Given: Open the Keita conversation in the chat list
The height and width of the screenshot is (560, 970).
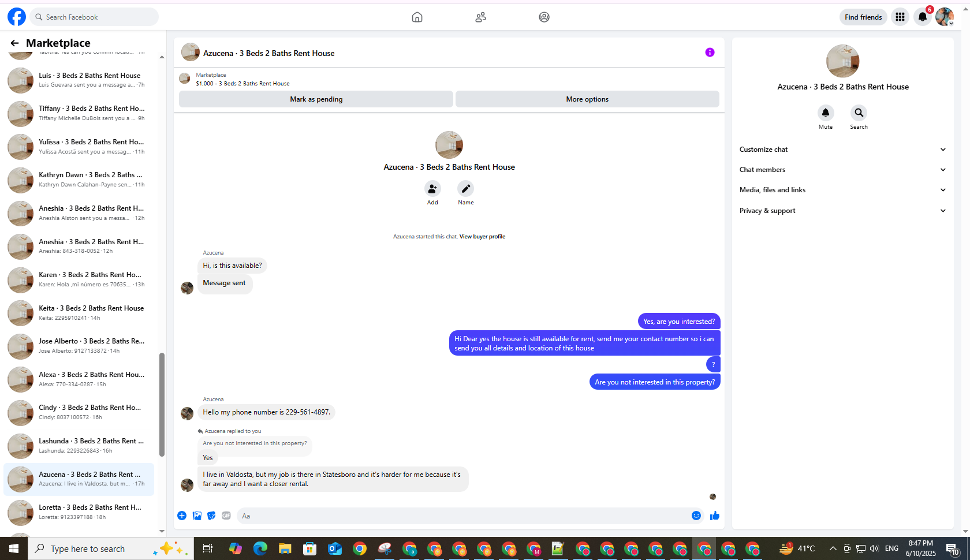Looking at the screenshot, I should coord(79,313).
